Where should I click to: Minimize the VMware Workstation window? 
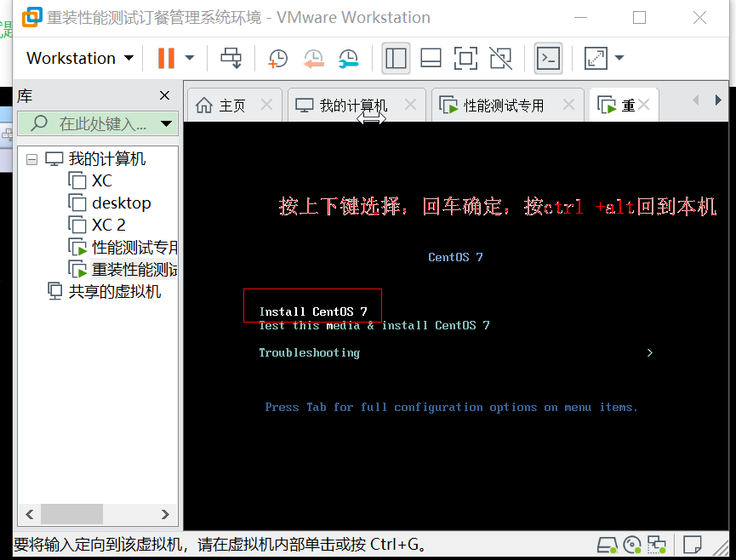coord(580,18)
